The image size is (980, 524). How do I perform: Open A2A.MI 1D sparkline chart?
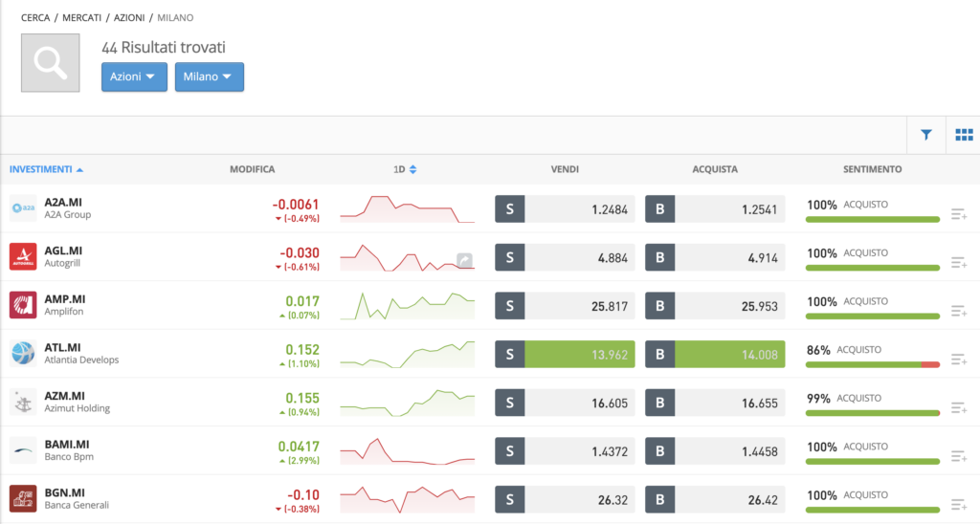[x=408, y=209]
